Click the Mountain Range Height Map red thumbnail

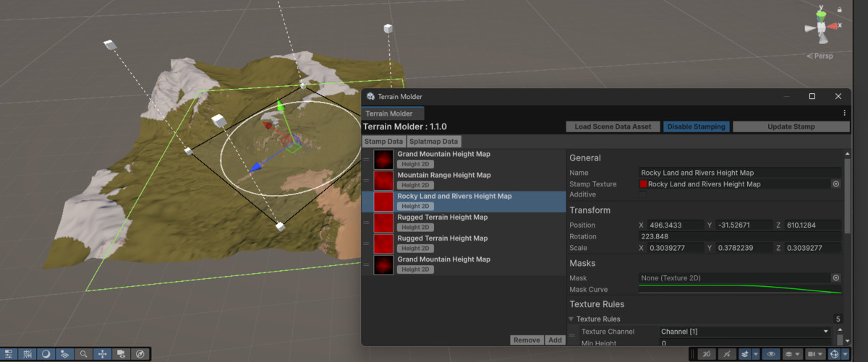(384, 181)
